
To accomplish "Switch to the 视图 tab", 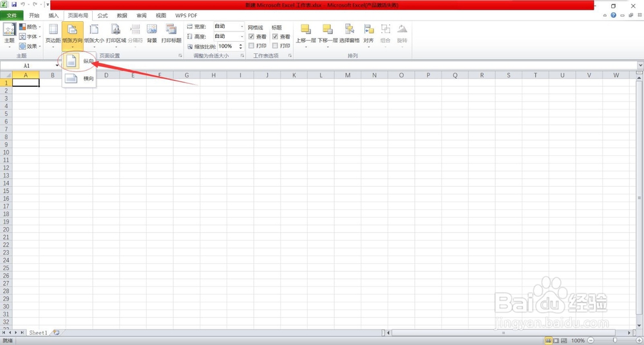I will [161, 15].
